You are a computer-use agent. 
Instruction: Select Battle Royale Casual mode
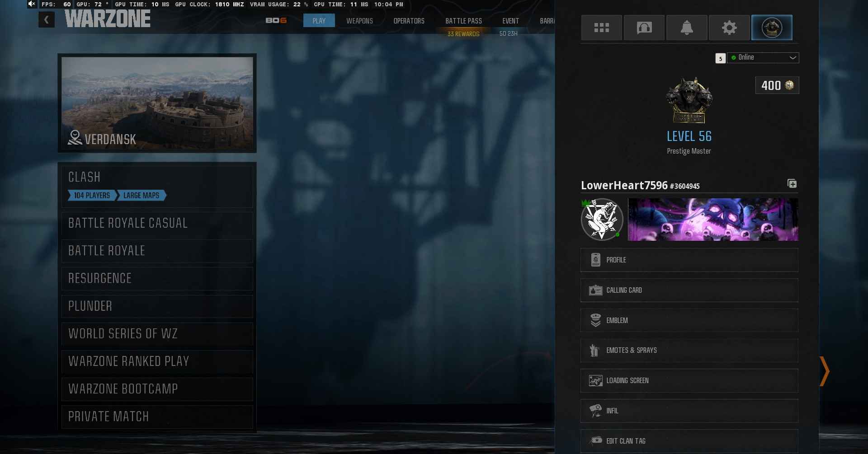click(157, 223)
